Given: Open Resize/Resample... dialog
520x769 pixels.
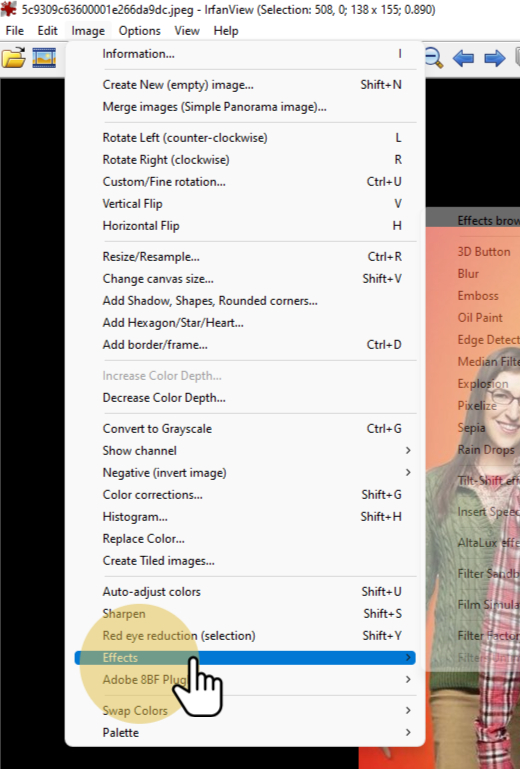Looking at the screenshot, I should tap(245, 257).
